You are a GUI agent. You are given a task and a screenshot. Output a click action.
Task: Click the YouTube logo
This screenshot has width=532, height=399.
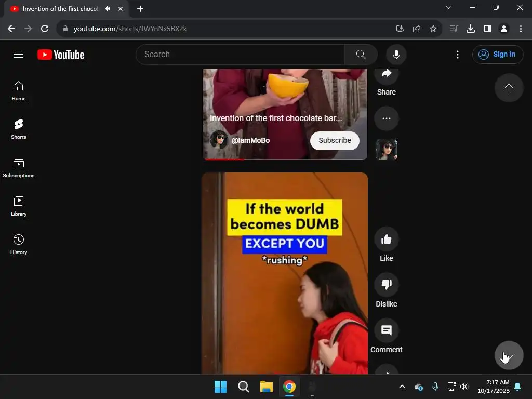[61, 55]
